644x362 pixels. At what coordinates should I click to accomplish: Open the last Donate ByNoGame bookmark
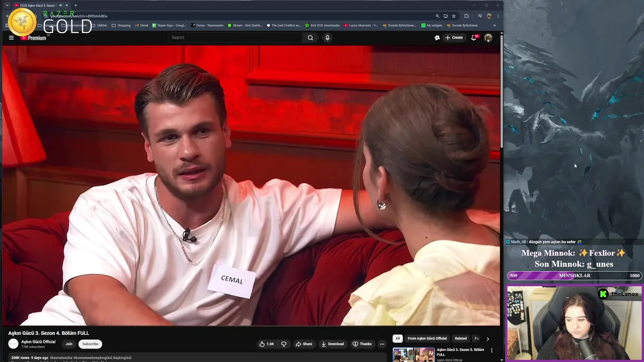pyautogui.click(x=462, y=25)
